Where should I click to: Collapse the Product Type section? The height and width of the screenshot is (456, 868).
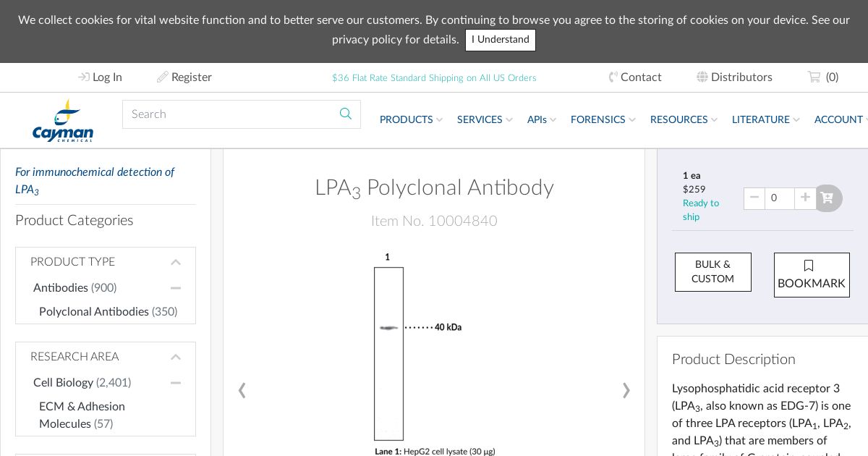(176, 262)
